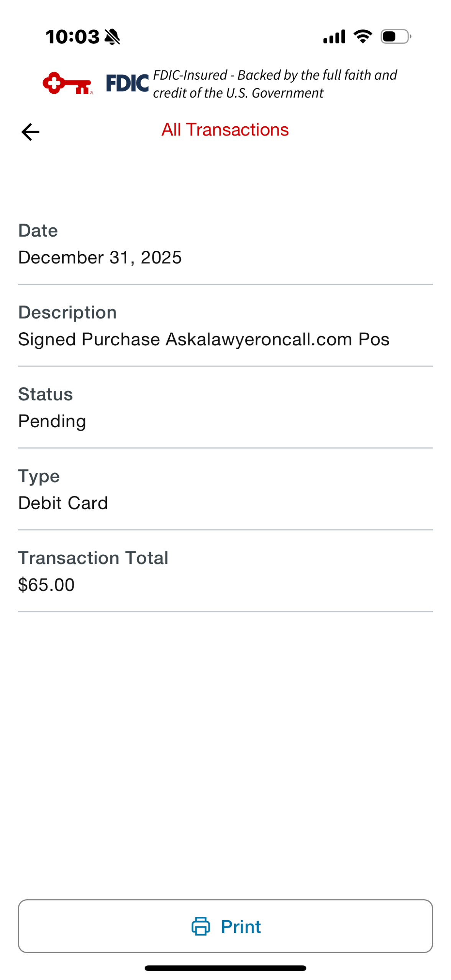The image size is (451, 980).
Task: Tap the Description field label
Action: click(67, 312)
